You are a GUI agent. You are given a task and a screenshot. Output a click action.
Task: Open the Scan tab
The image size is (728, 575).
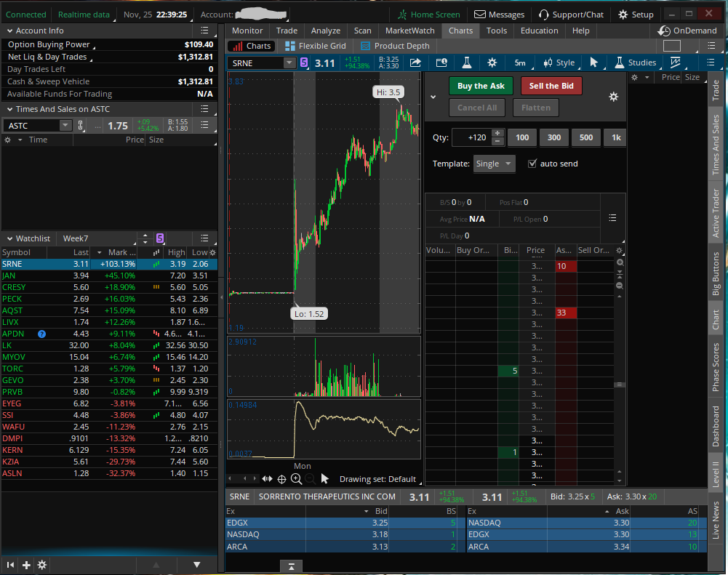362,31
